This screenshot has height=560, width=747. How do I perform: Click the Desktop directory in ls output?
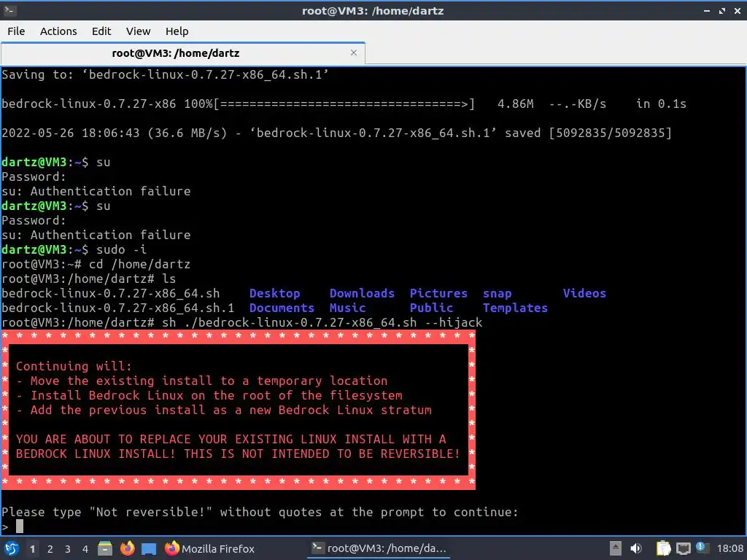tap(274, 293)
